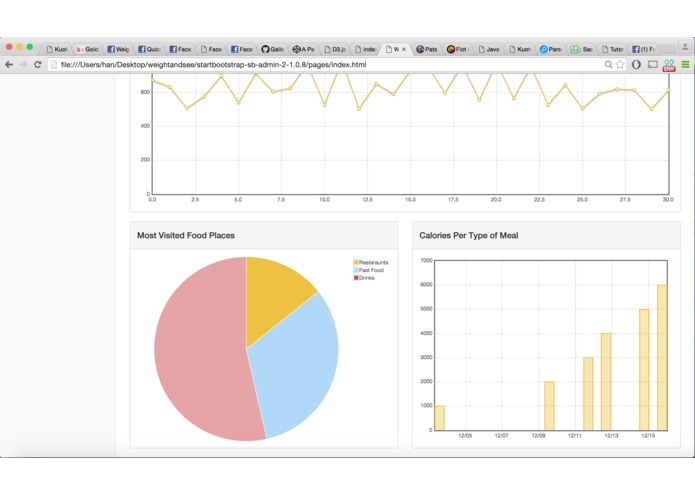Image resolution: width=695 pixels, height=494 pixels.
Task: Click the red Drinks legend swatch
Action: 355,278
